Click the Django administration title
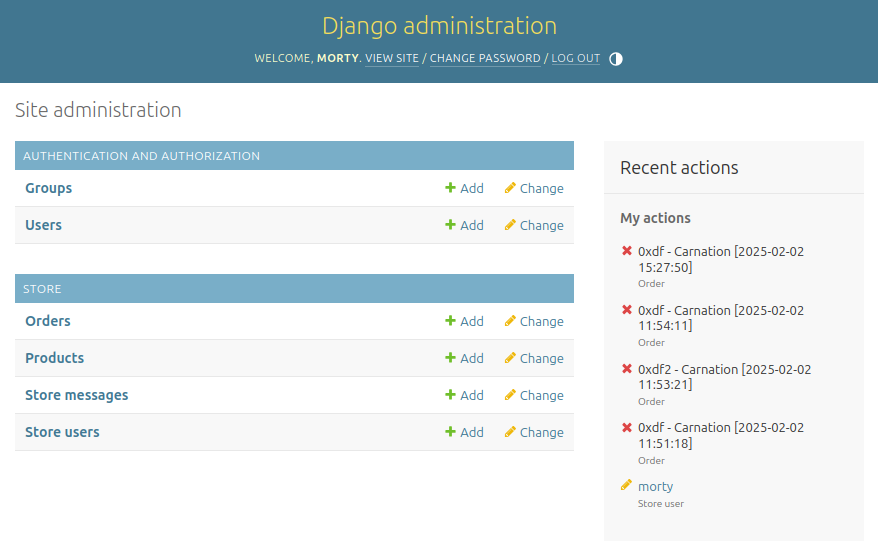This screenshot has width=878, height=552. (439, 26)
